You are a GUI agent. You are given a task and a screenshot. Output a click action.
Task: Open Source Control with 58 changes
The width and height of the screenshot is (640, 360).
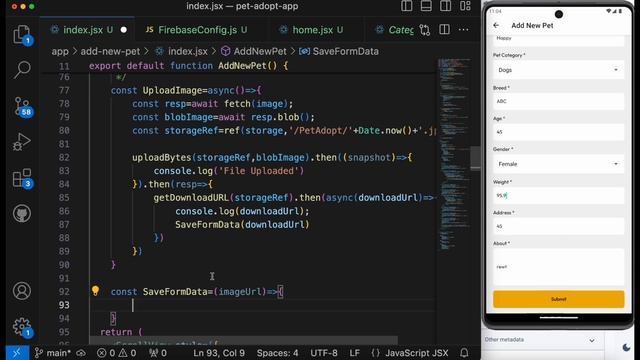tap(22, 106)
